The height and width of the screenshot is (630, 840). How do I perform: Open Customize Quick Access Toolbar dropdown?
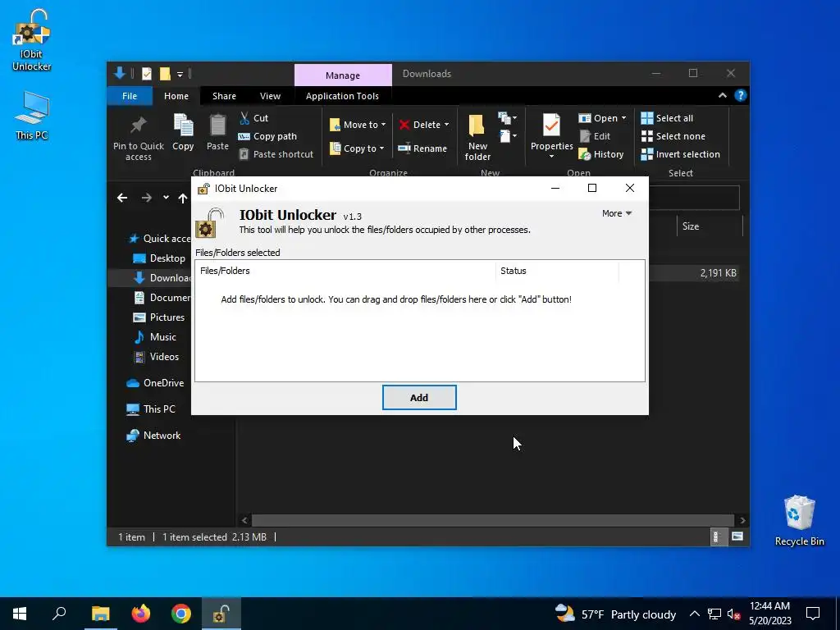tap(180, 75)
